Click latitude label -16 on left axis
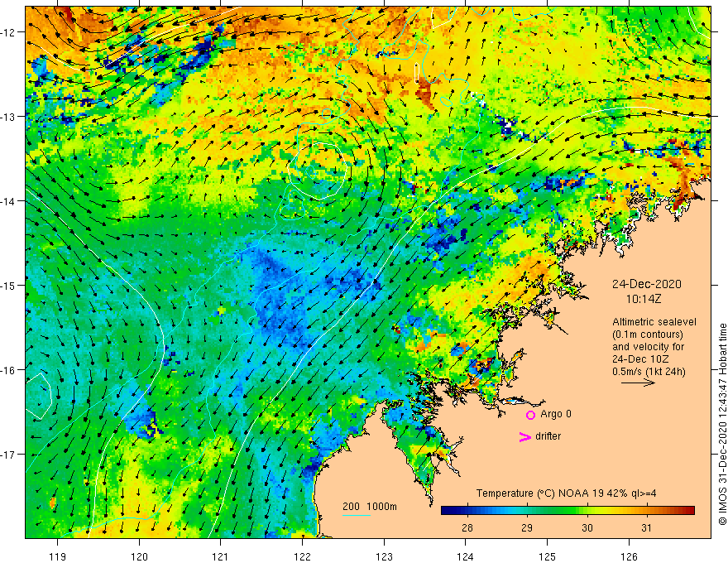 coord(8,370)
